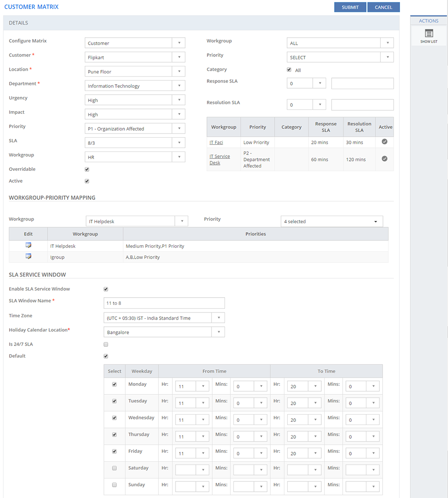Select the Saturday weekday checkbox

click(x=114, y=468)
